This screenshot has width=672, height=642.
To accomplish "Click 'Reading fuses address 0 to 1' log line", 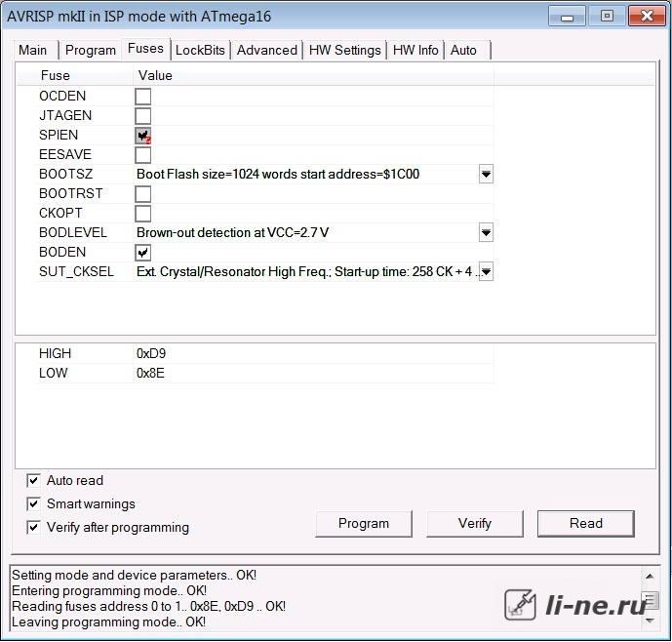I will tap(148, 607).
